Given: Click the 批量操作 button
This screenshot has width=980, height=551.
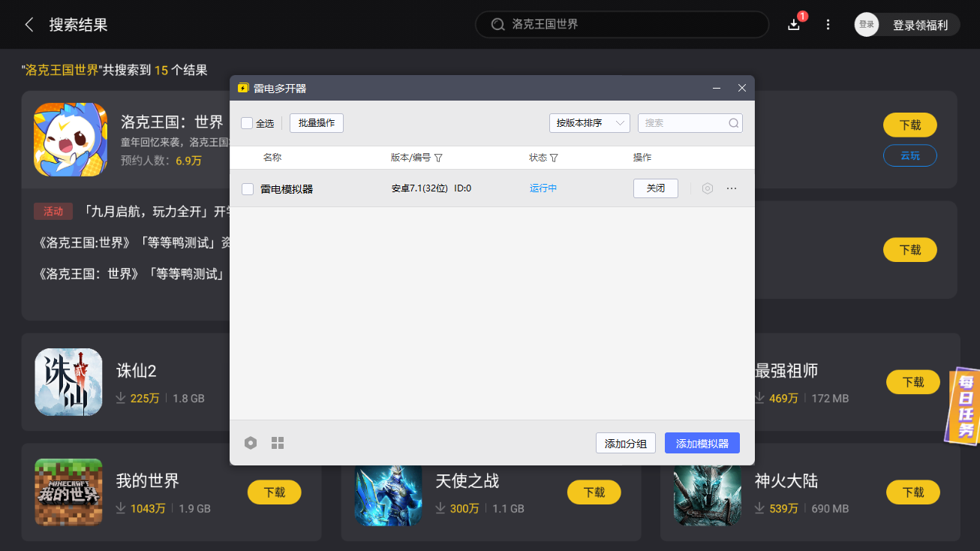Looking at the screenshot, I should (x=317, y=123).
